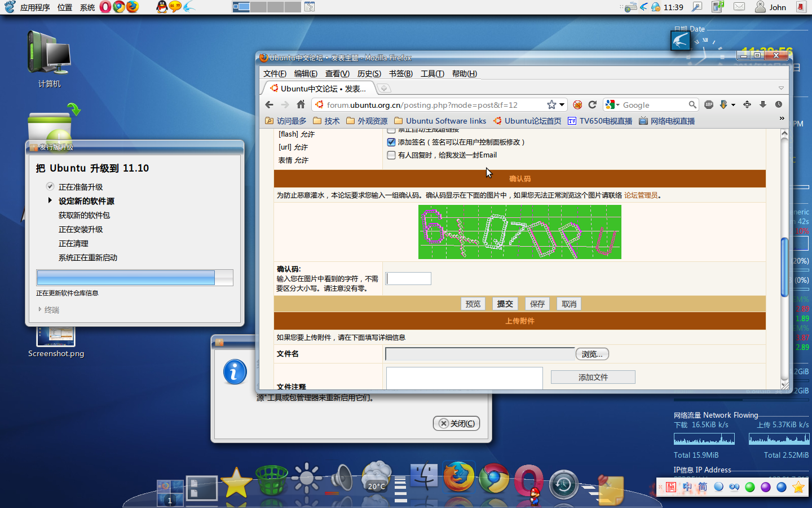The height and width of the screenshot is (508, 812).
Task: Open Firefox home page icon
Action: click(x=301, y=104)
